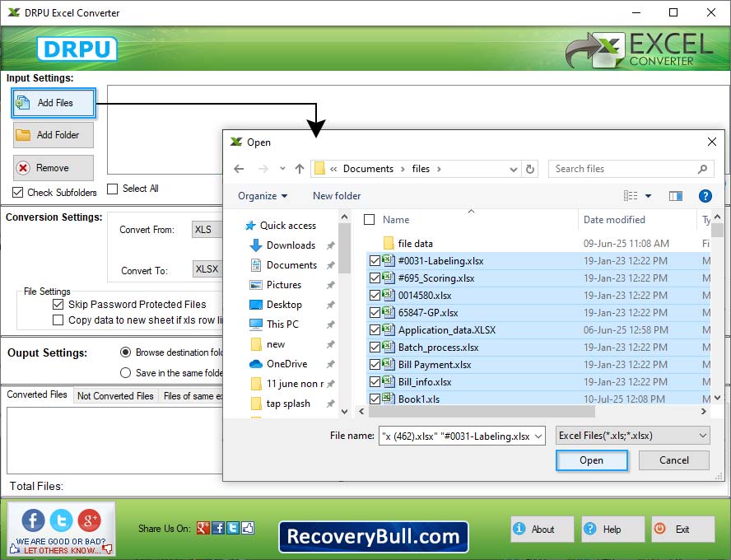Click the Pictures icon in sidebar
This screenshot has height=560, width=731.
[255, 285]
